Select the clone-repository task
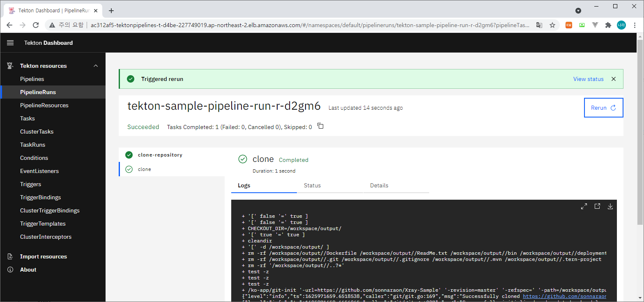Viewport: 644px width, 302px height. click(x=172, y=155)
